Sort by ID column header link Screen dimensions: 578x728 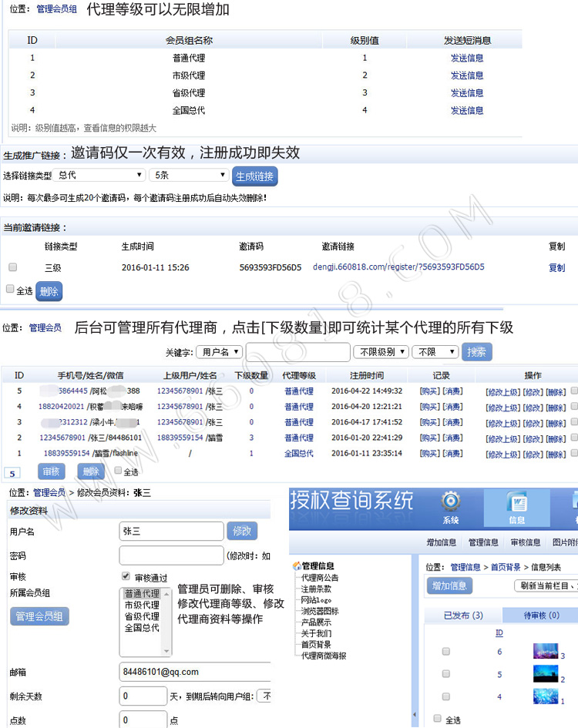[x=499, y=632]
